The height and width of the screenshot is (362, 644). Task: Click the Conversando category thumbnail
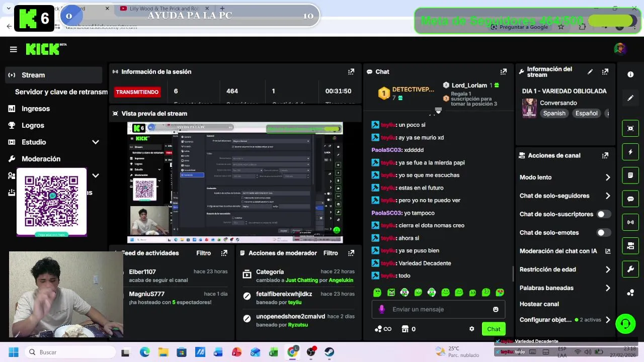529,108
